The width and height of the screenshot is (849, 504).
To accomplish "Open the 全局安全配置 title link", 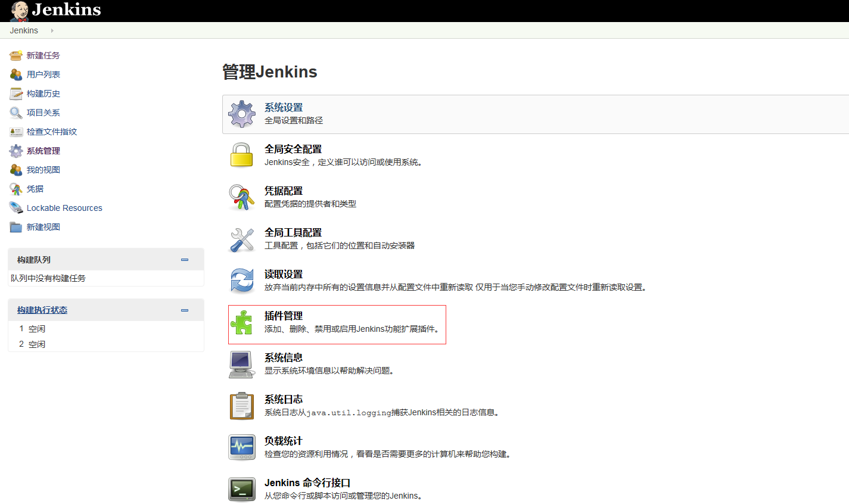I will point(293,149).
